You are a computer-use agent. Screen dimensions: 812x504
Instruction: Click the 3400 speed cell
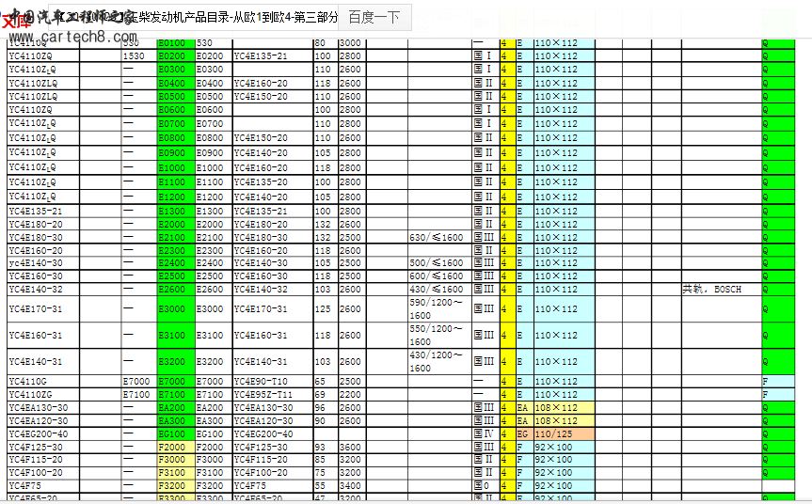pos(352,486)
